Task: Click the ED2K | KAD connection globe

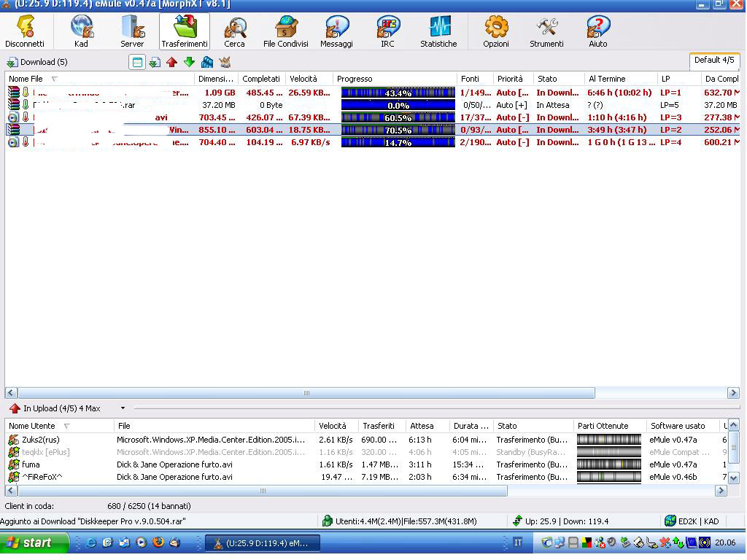Action: point(670,521)
